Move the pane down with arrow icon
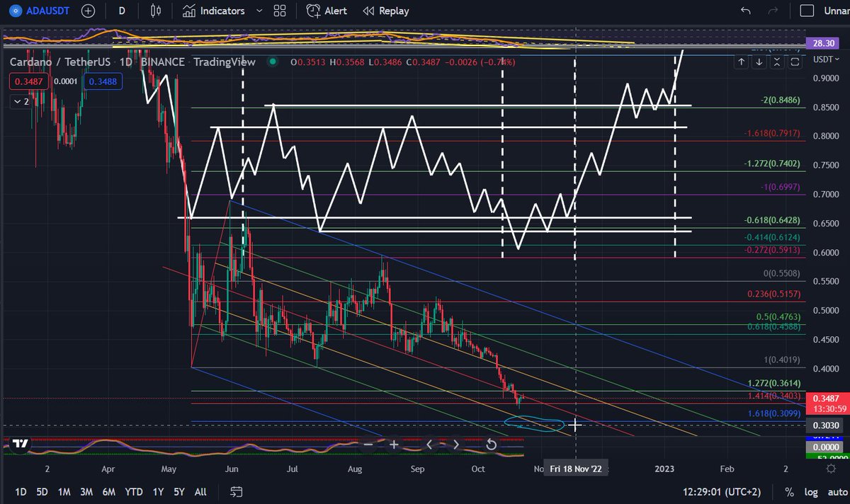Screen dimensions: 850x504 (x=759, y=62)
